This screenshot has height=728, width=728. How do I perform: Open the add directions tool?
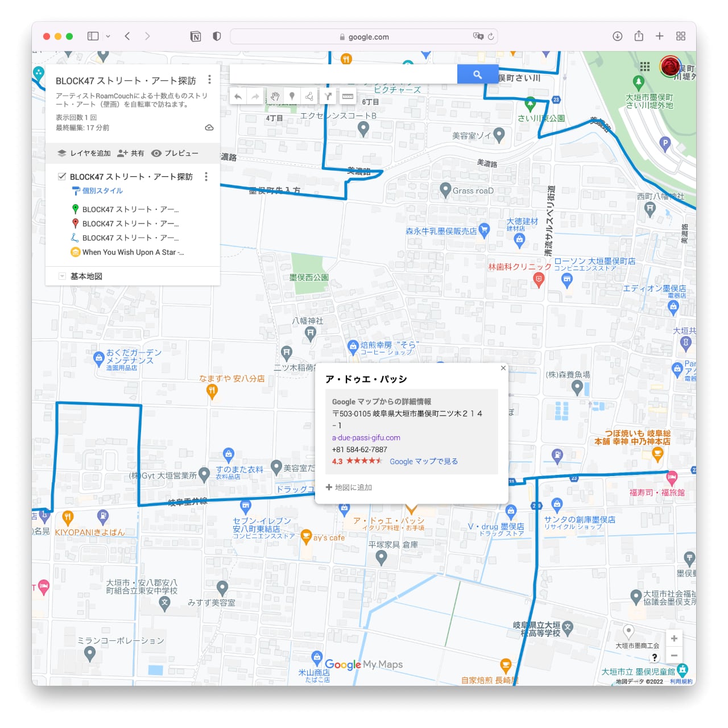[328, 97]
